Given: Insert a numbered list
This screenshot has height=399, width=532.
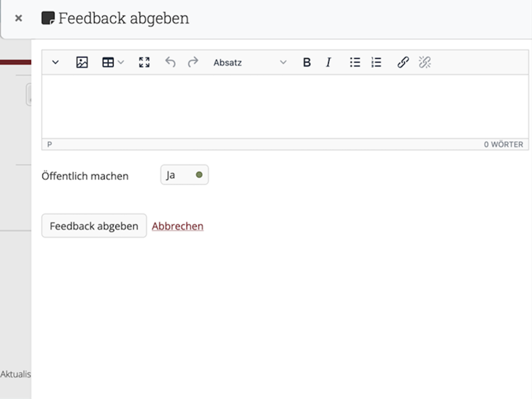Looking at the screenshot, I should click(376, 62).
